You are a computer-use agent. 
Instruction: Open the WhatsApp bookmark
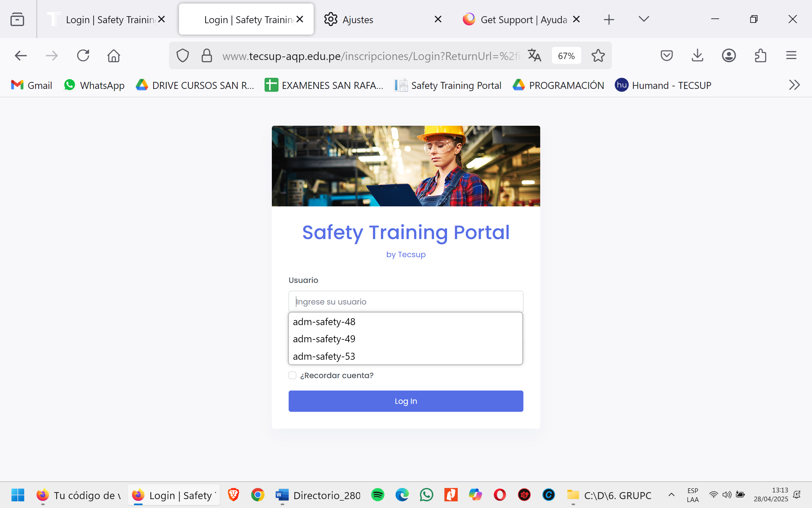point(94,85)
